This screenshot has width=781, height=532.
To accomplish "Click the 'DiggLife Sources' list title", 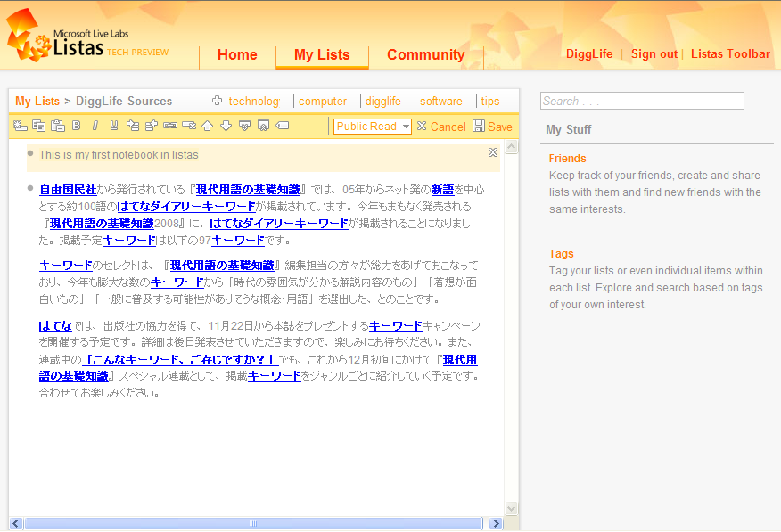I will (124, 101).
